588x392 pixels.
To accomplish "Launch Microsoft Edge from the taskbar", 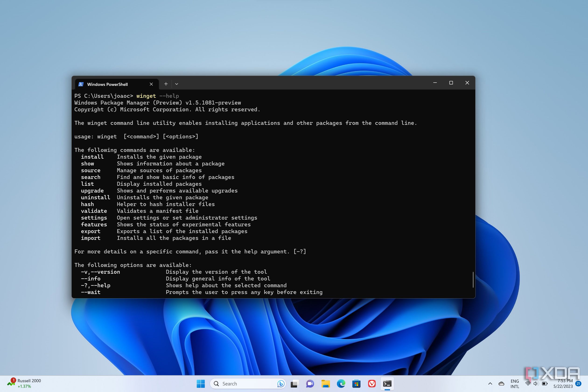I will pos(341,384).
